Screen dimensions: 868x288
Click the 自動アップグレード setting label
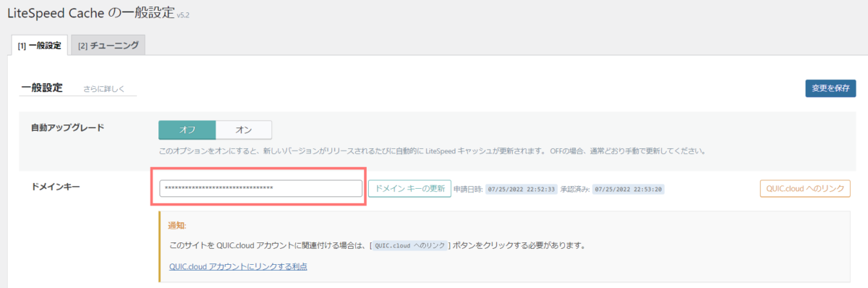(67, 127)
